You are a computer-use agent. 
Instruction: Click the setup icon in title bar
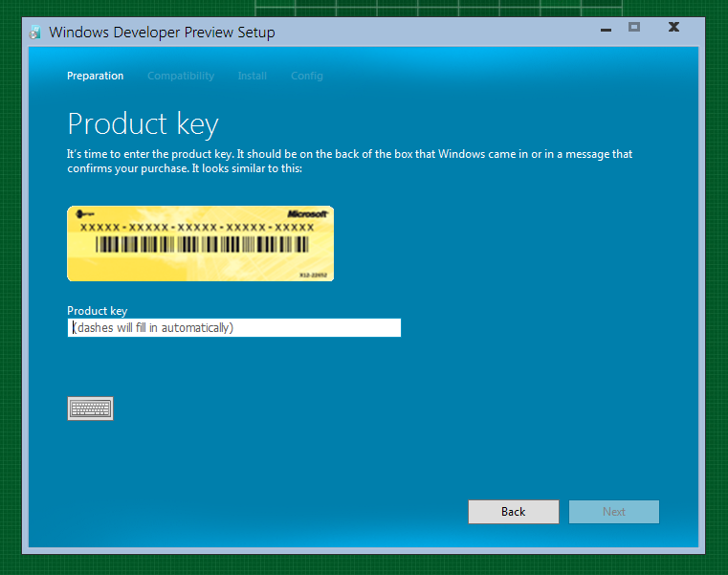(34, 32)
